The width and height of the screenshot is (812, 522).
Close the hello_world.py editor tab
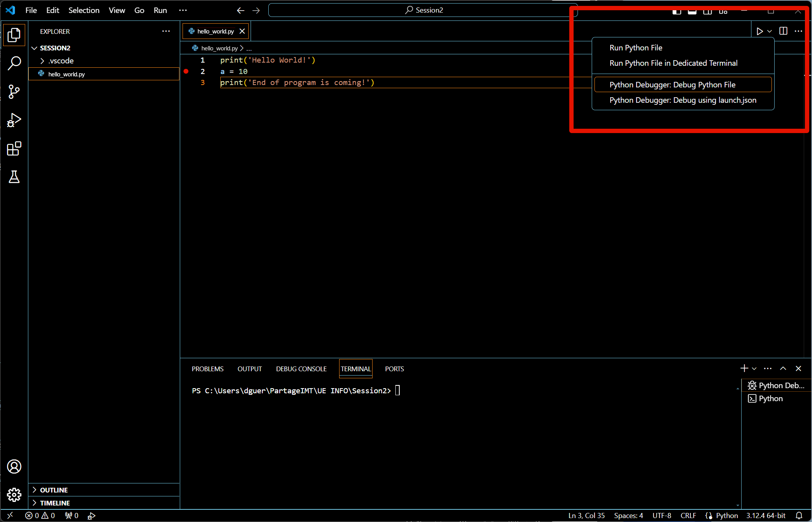click(x=242, y=31)
